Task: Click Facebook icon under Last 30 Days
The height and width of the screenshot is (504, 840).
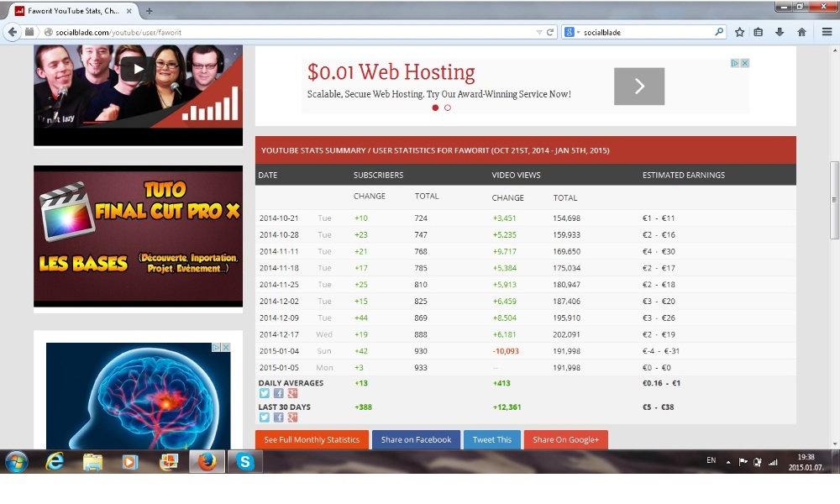Action: (x=279, y=417)
